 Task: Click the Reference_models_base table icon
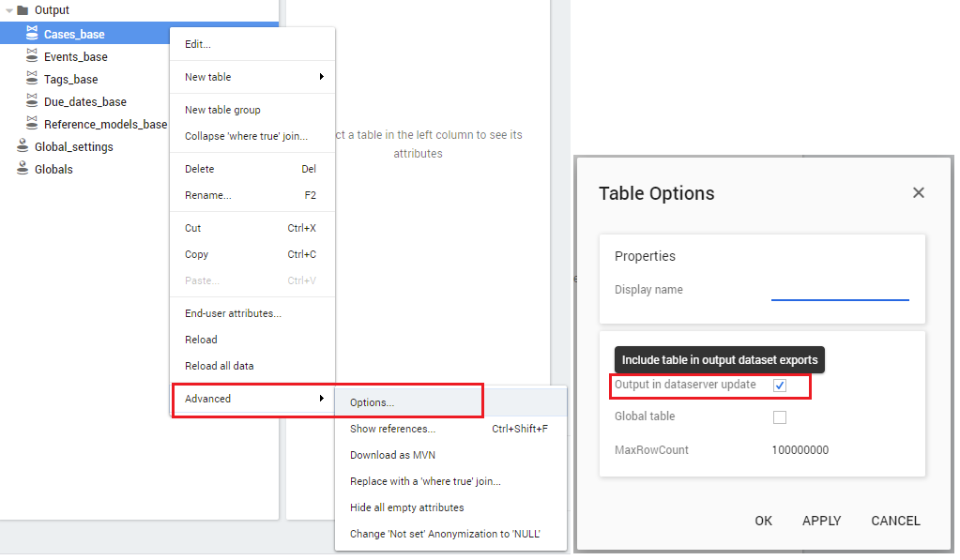pos(32,124)
